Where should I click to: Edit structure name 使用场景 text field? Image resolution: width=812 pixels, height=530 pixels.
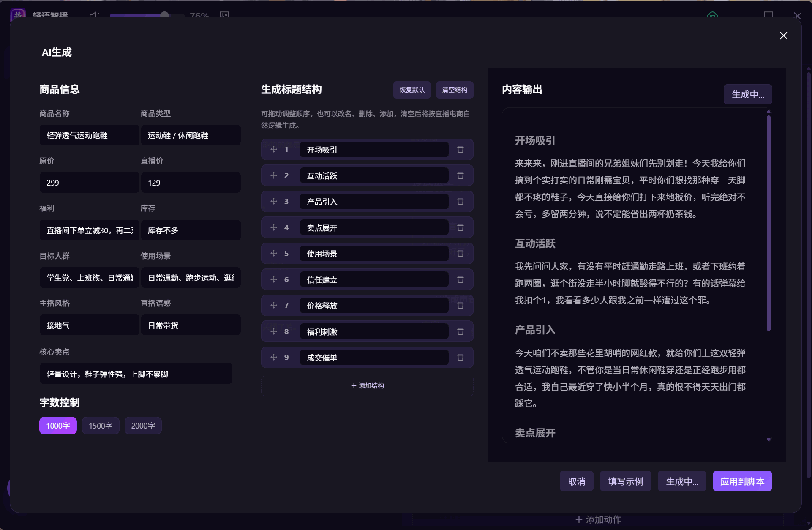374,254
